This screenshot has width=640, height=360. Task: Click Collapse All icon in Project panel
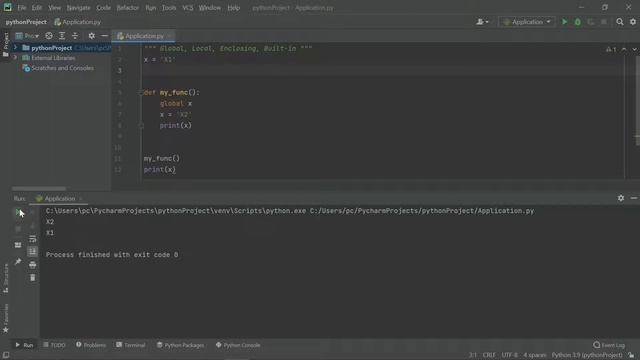tap(75, 36)
